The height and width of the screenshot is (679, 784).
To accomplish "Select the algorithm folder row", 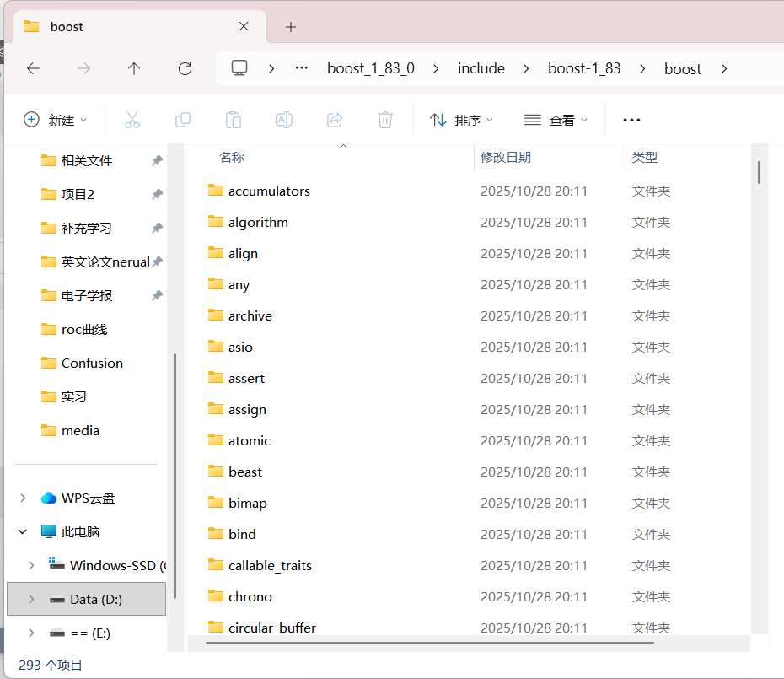I will tap(469, 222).
